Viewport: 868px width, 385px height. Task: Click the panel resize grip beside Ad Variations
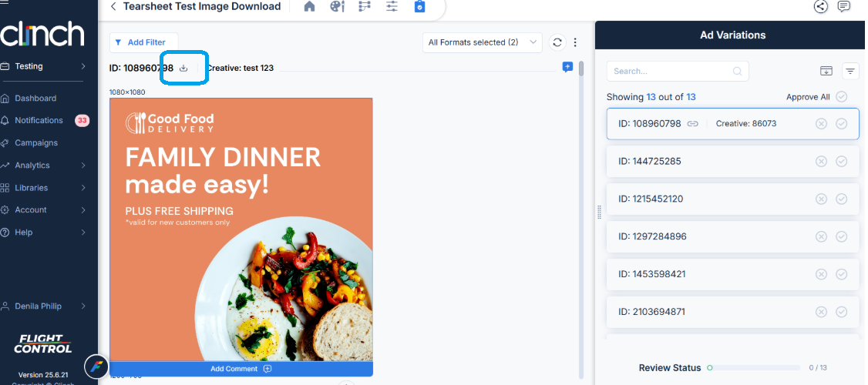pyautogui.click(x=600, y=213)
